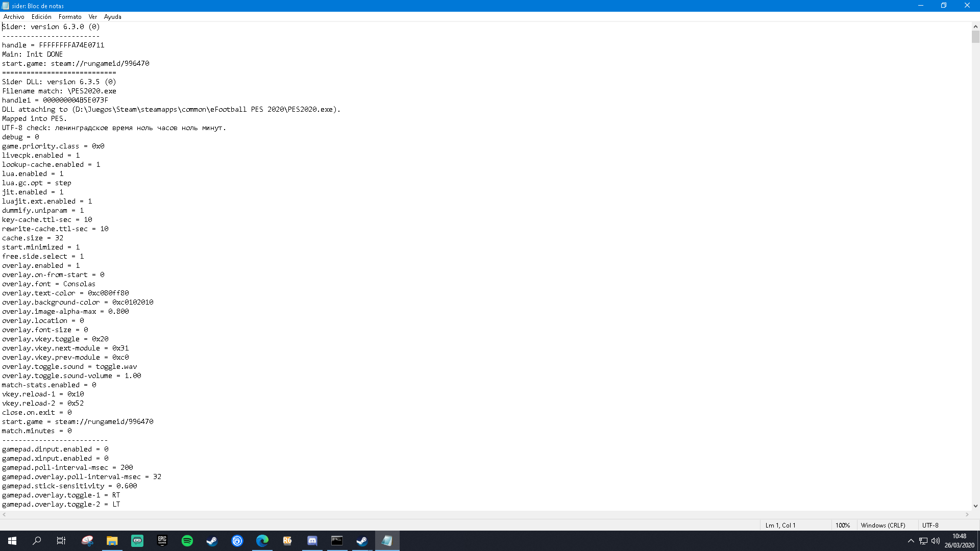Open File Explorer from taskbar
Image resolution: width=980 pixels, height=551 pixels.
click(x=112, y=541)
